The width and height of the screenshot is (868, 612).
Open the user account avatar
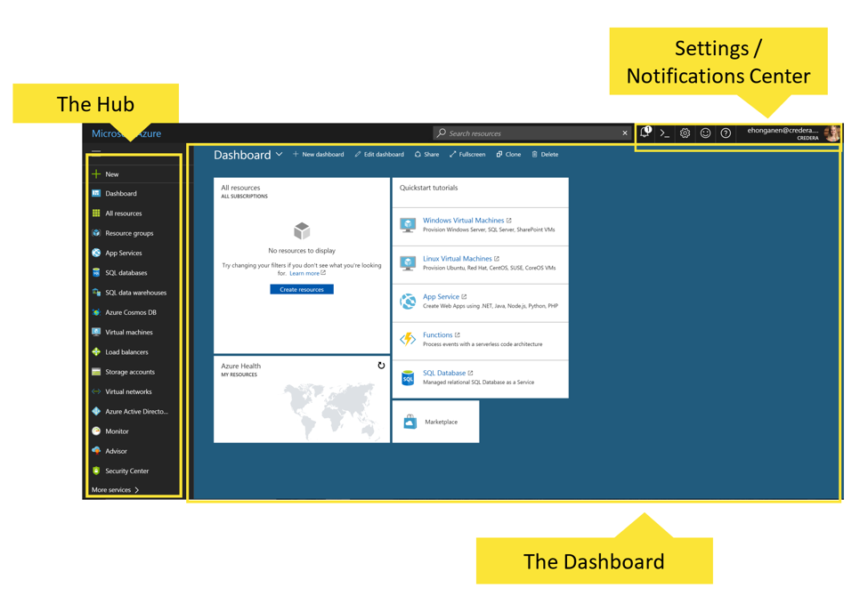coord(831,133)
